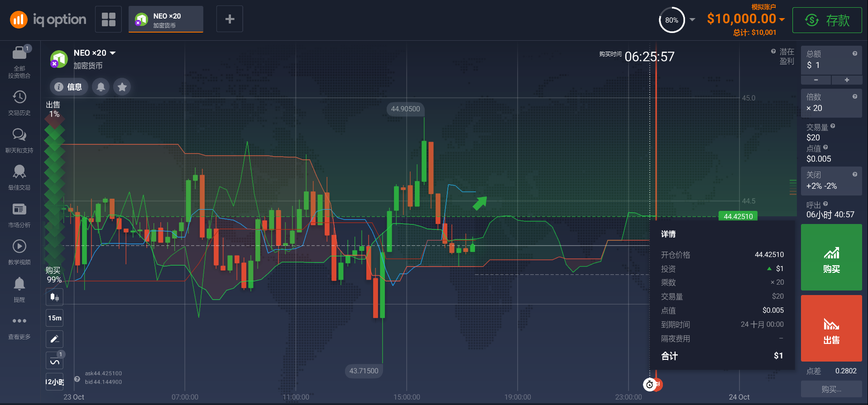Decrease the amount with minus button

click(x=816, y=80)
